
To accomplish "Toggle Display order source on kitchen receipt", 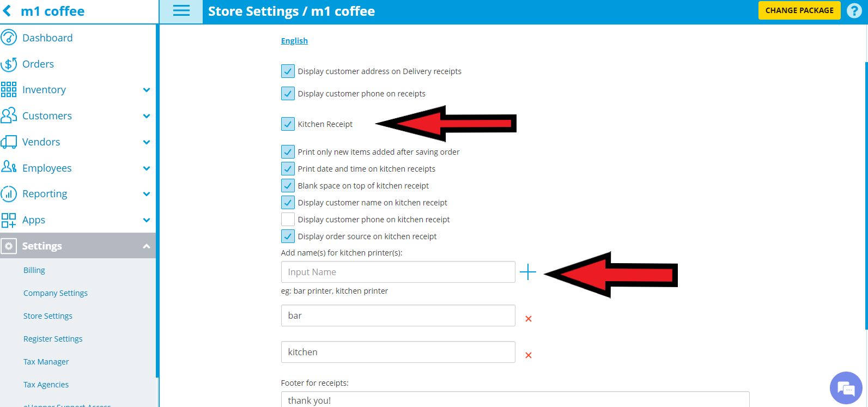I will tap(288, 236).
